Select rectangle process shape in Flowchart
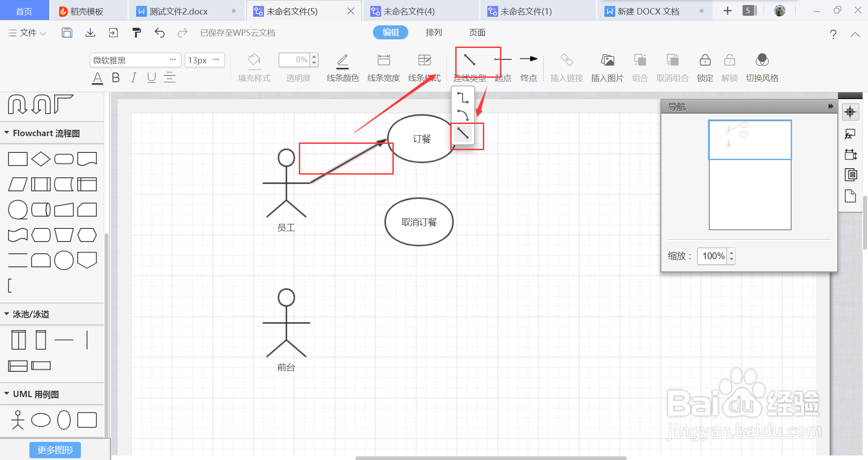Viewport: 868px width, 460px height. click(x=18, y=159)
